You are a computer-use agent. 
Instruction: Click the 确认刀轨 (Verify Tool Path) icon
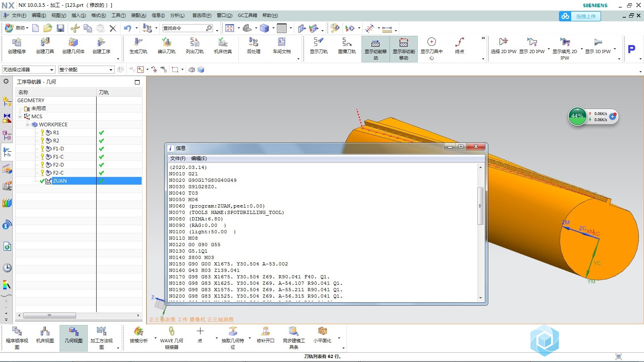coord(167,46)
